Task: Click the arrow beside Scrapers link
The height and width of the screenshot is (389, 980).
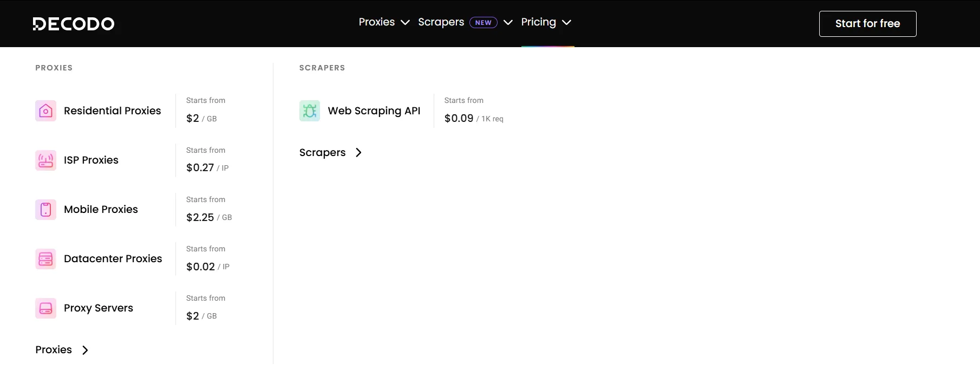Action: [358, 153]
